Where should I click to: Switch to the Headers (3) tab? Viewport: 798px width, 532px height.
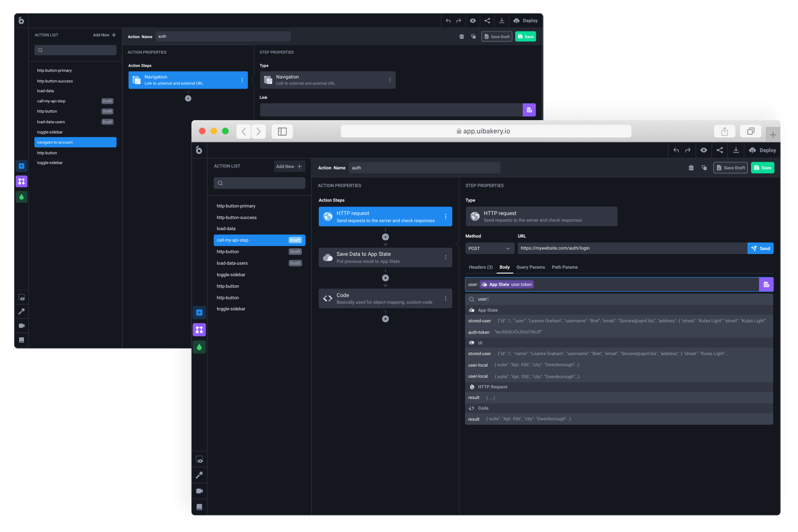click(x=481, y=267)
